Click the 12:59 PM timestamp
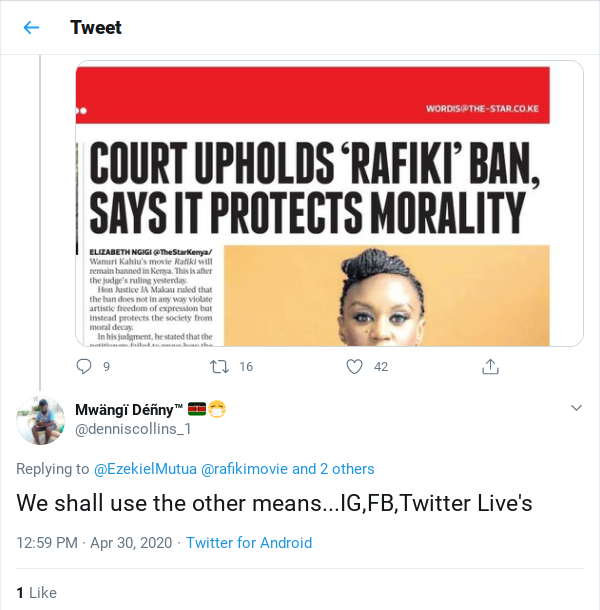This screenshot has height=610, width=600. tap(47, 543)
